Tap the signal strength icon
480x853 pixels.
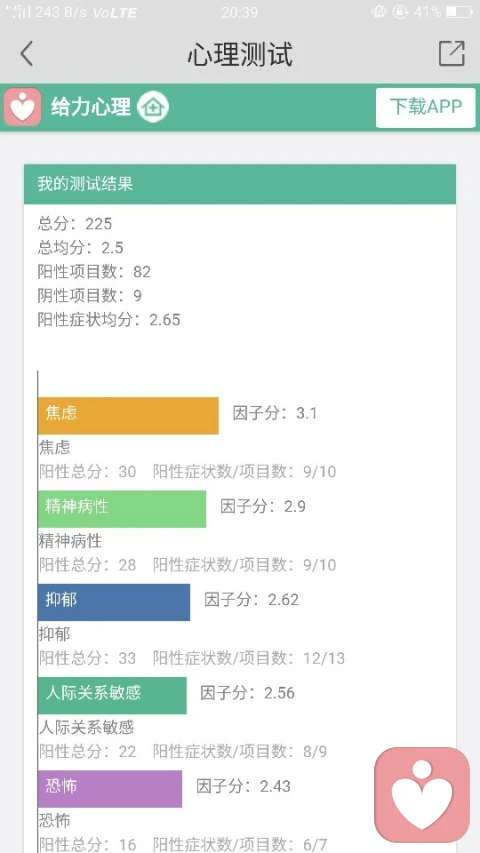[x=21, y=11]
